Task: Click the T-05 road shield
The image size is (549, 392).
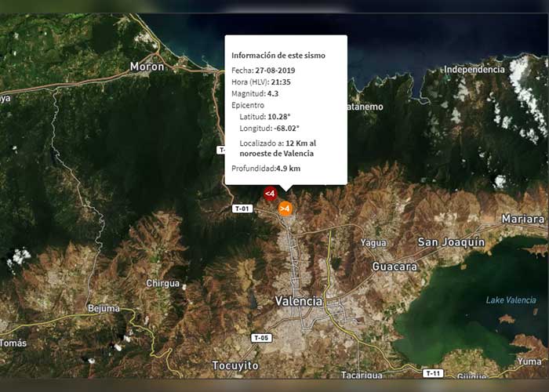Action: 261,338
